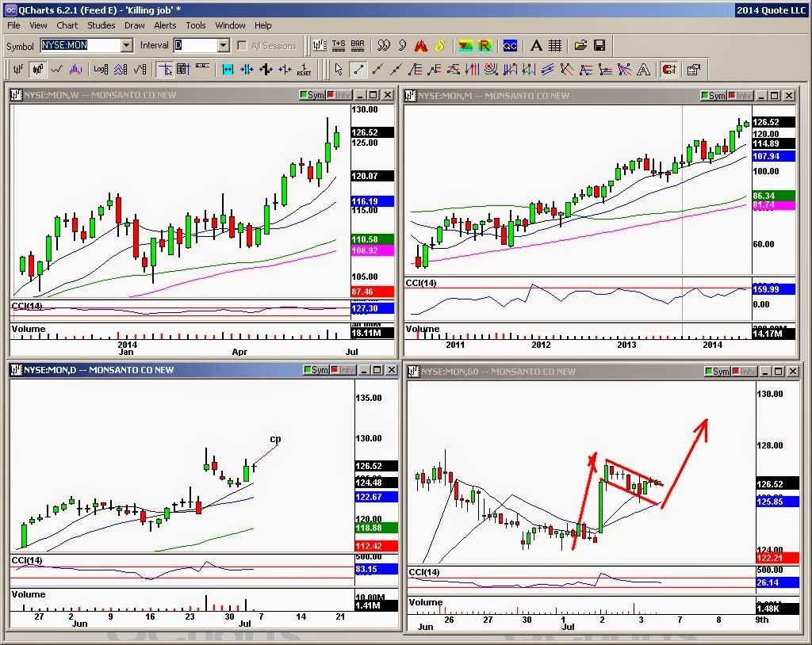Click the 125.85 blue price label in 60-minute chart

pyautogui.click(x=777, y=502)
